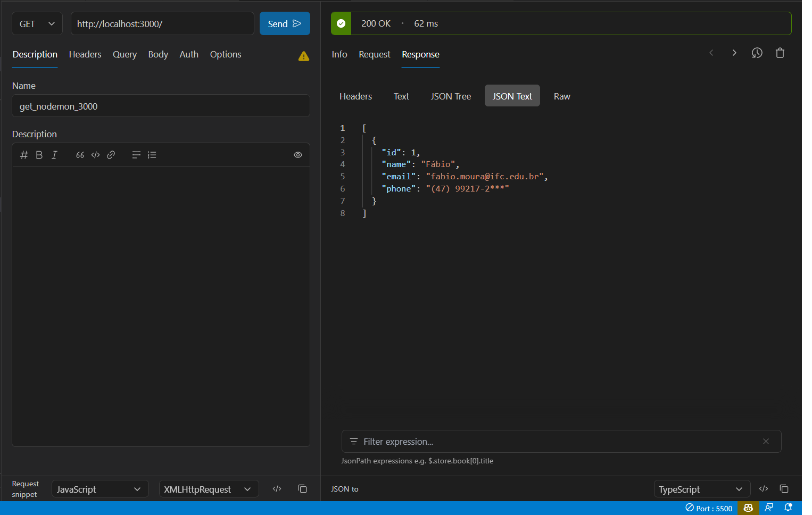Open the GET method dropdown
The width and height of the screenshot is (812, 515).
click(37, 23)
